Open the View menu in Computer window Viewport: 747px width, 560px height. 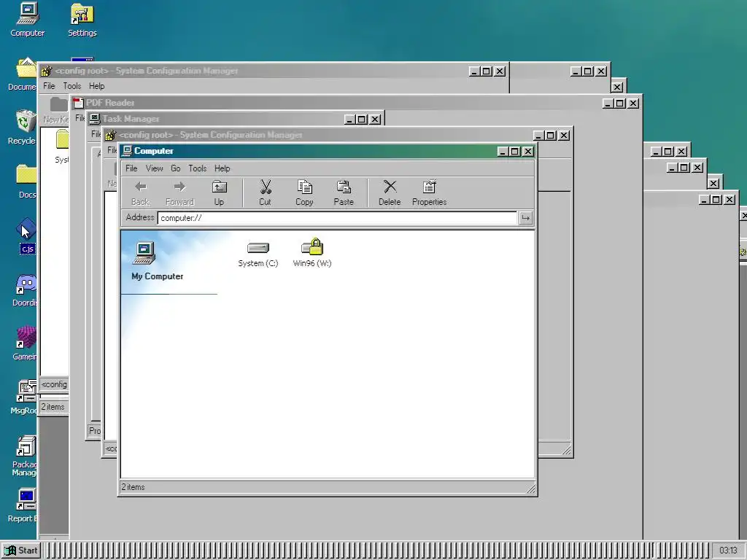(155, 168)
